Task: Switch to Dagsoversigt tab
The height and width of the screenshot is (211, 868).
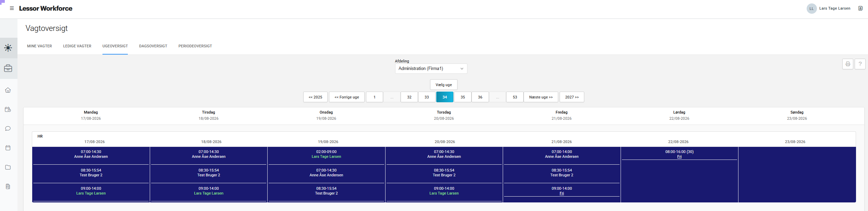Action: pyautogui.click(x=153, y=46)
